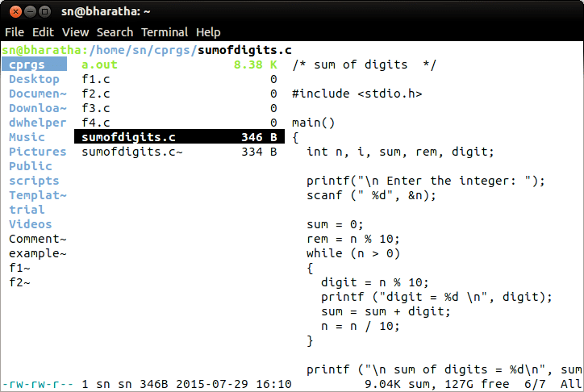The width and height of the screenshot is (584, 392).
Task: Click the #include <stdio.h> line in preview
Action: [x=357, y=94]
